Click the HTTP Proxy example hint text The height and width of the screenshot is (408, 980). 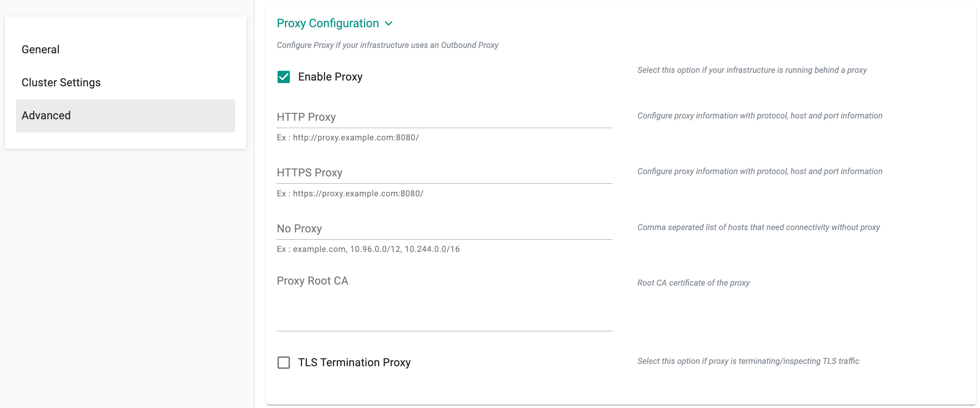click(x=348, y=138)
